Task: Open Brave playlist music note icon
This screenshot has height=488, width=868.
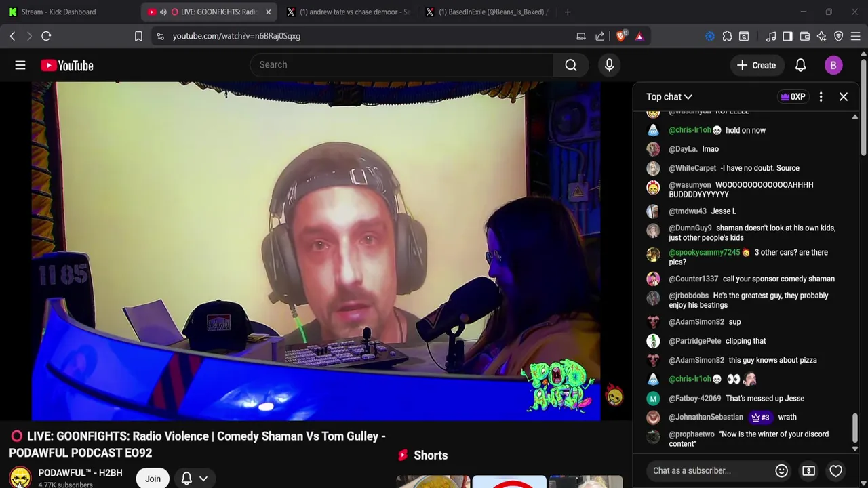Action: point(771,36)
